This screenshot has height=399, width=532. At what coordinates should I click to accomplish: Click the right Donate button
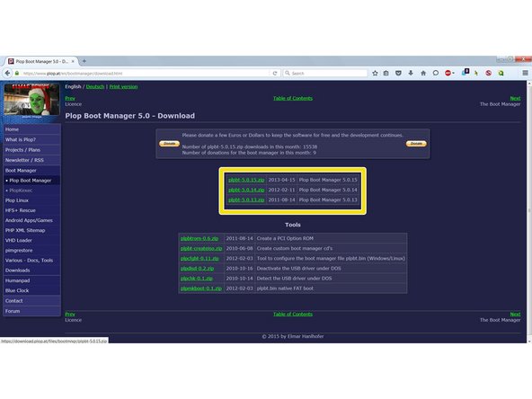tap(416, 144)
